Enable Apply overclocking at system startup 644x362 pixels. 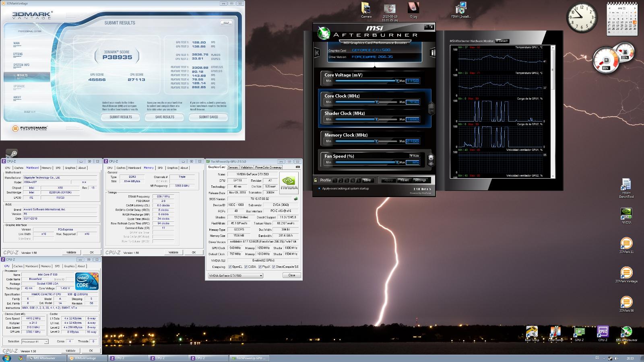(x=320, y=188)
